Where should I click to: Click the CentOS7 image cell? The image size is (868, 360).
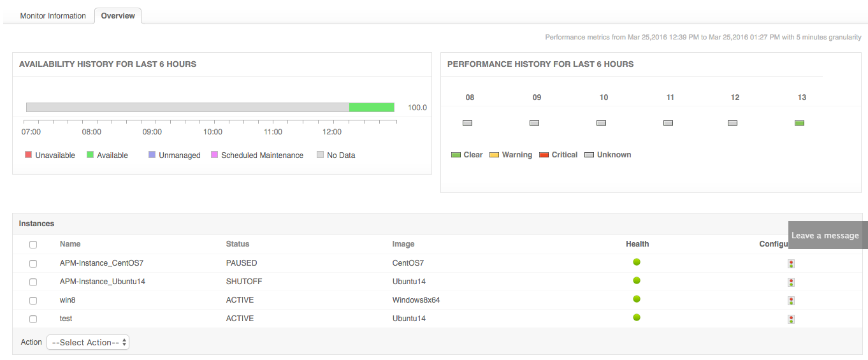409,263
